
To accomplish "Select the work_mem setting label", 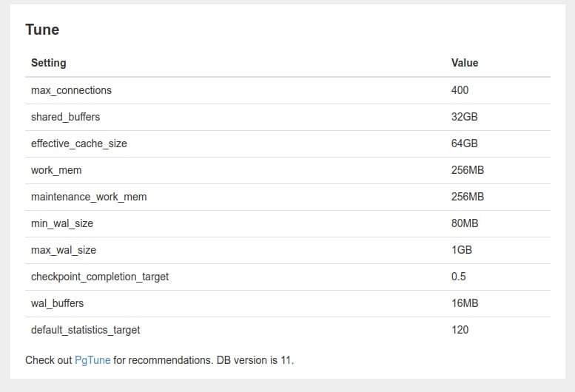I will coord(56,170).
